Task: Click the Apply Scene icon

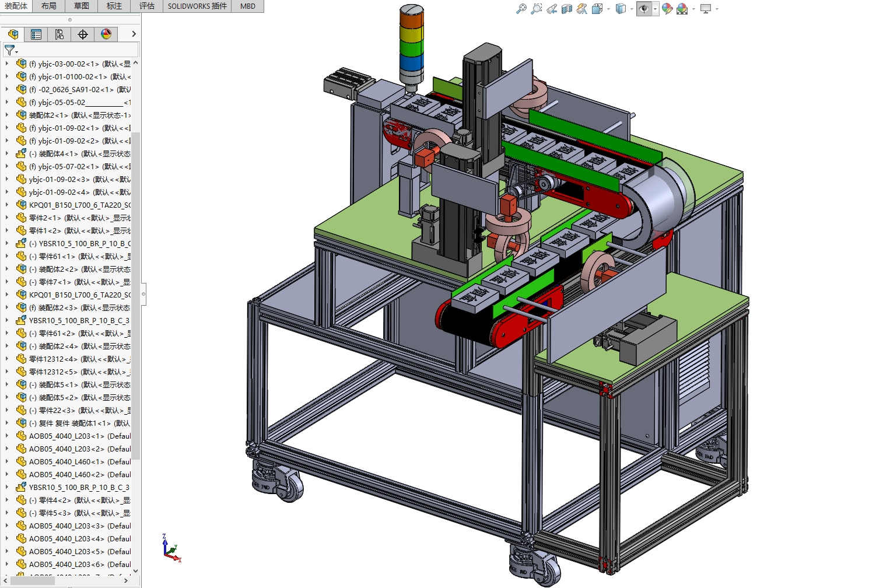Action: (x=682, y=9)
